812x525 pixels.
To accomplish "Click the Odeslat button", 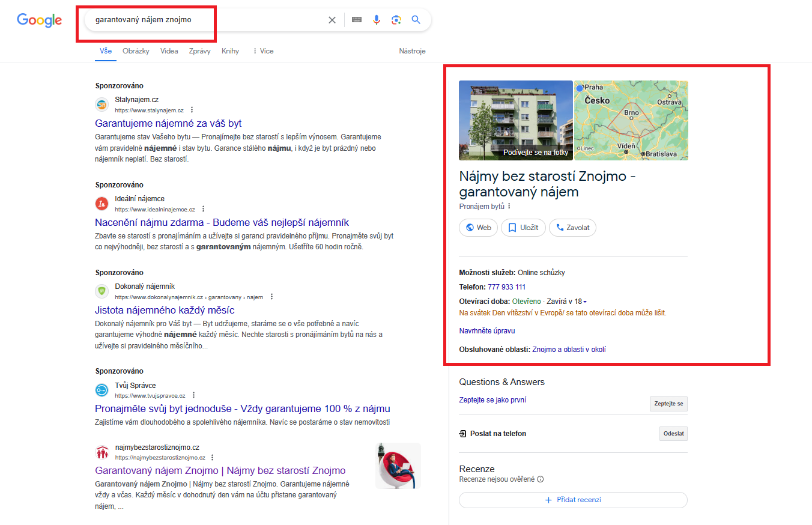I will click(x=673, y=434).
